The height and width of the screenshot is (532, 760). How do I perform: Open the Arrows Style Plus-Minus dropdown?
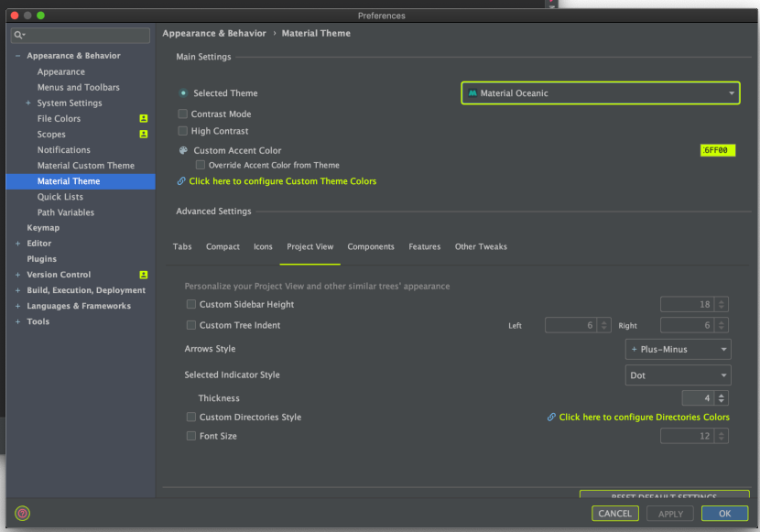point(679,350)
